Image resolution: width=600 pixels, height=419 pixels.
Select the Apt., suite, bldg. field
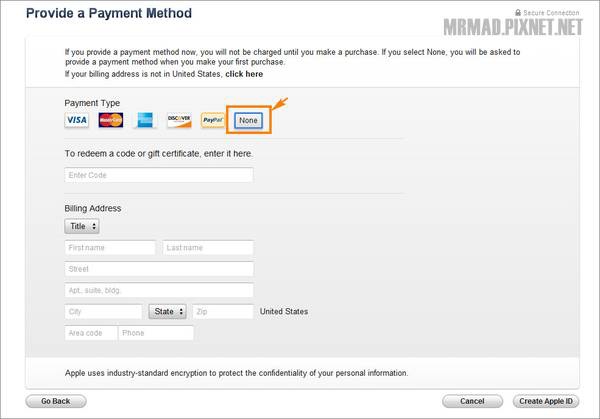(158, 290)
